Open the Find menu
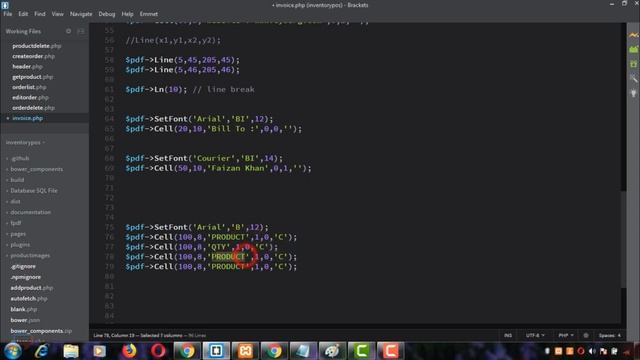 click(40, 14)
